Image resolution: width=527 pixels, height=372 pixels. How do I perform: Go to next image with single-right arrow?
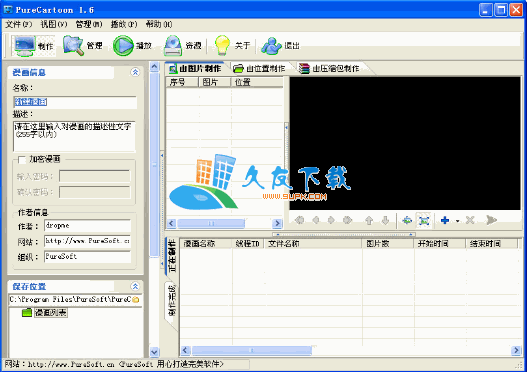click(331, 220)
